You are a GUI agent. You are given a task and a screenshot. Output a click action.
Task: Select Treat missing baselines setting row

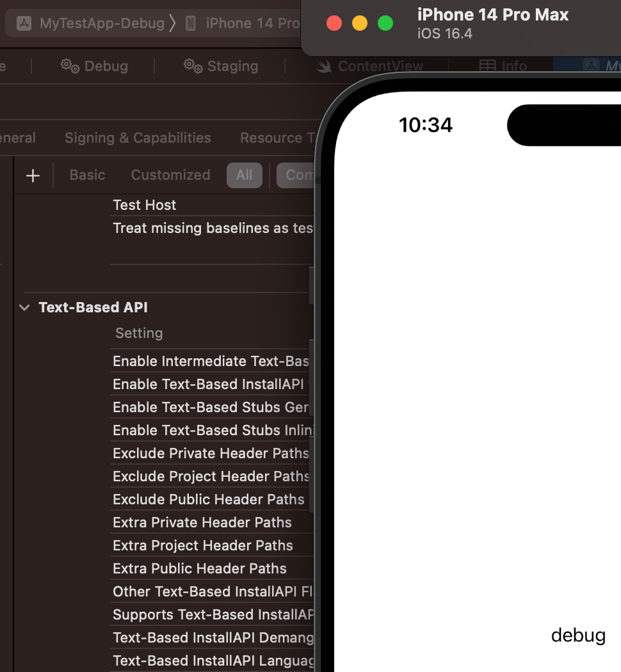coord(212,228)
